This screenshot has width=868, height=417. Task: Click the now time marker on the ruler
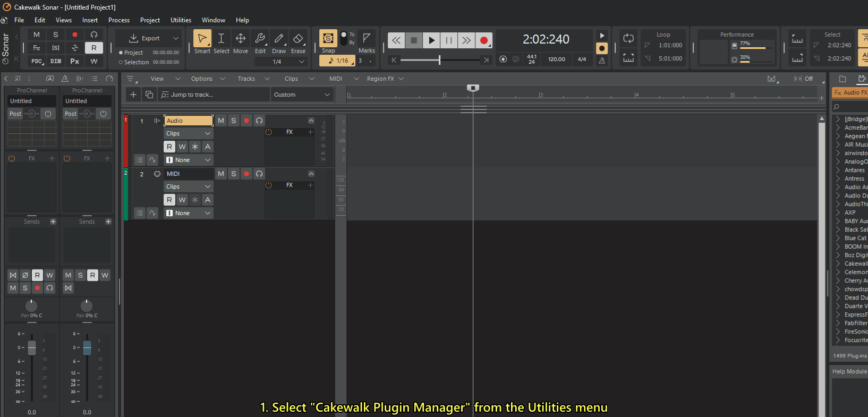point(473,88)
